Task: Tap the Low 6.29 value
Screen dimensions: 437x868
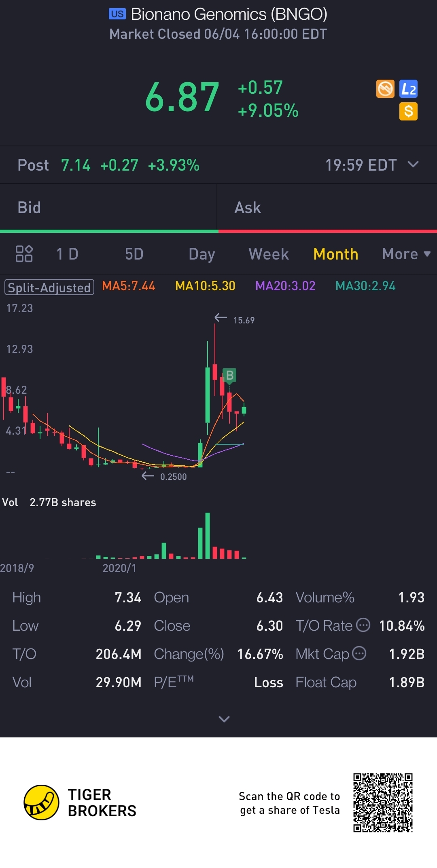Action: [x=128, y=625]
